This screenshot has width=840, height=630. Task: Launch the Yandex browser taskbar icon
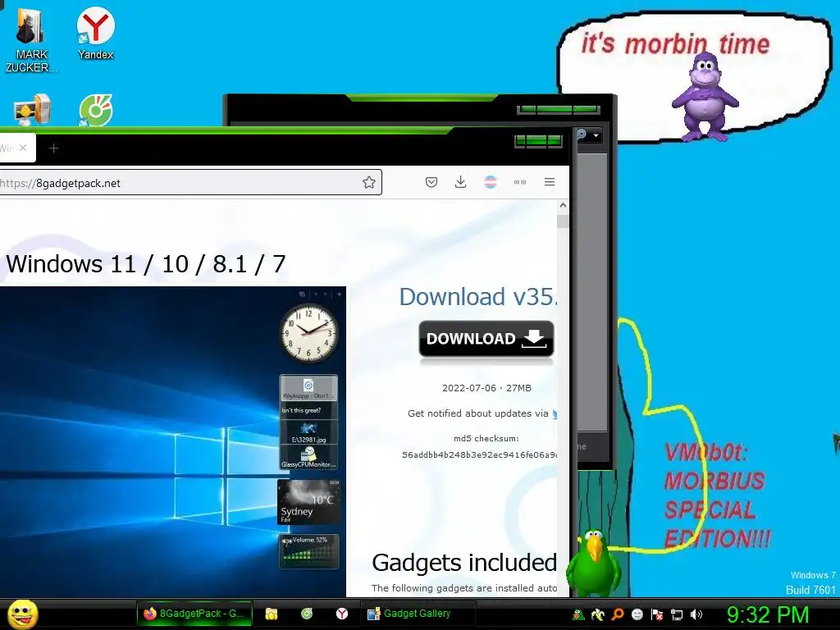tap(342, 614)
